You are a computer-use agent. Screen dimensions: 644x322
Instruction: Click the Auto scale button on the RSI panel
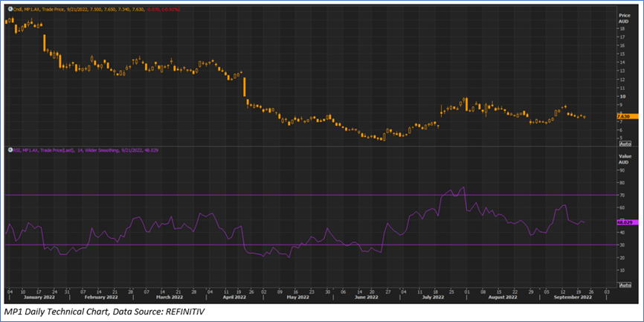pos(625,285)
